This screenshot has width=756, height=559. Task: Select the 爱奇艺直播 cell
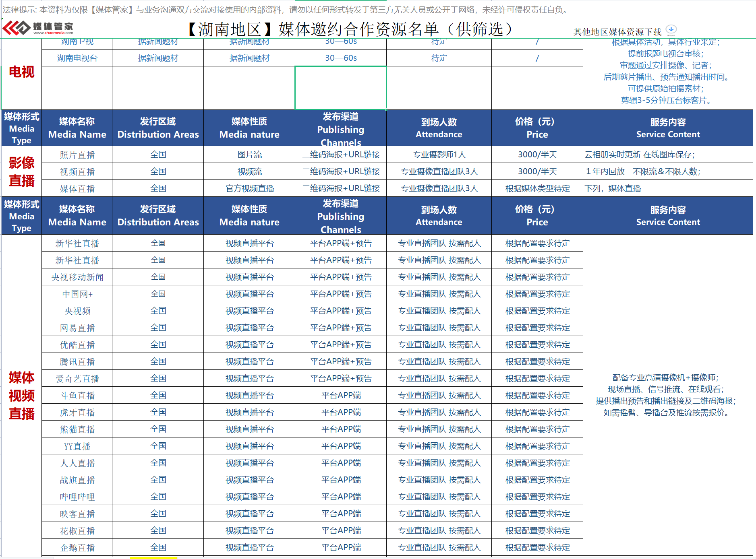(x=77, y=379)
